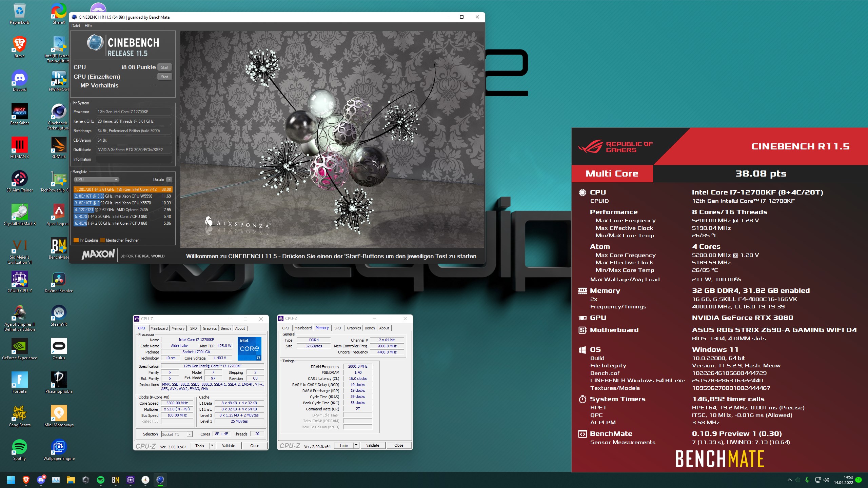The width and height of the screenshot is (868, 488).
Task: Open 3D Aim Trainer desktop icon
Action: pos(19,181)
